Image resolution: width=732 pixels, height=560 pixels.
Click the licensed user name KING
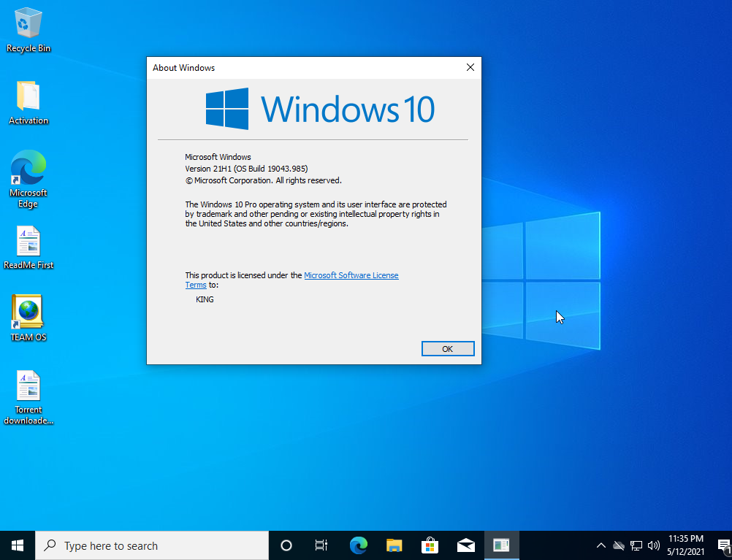click(205, 299)
